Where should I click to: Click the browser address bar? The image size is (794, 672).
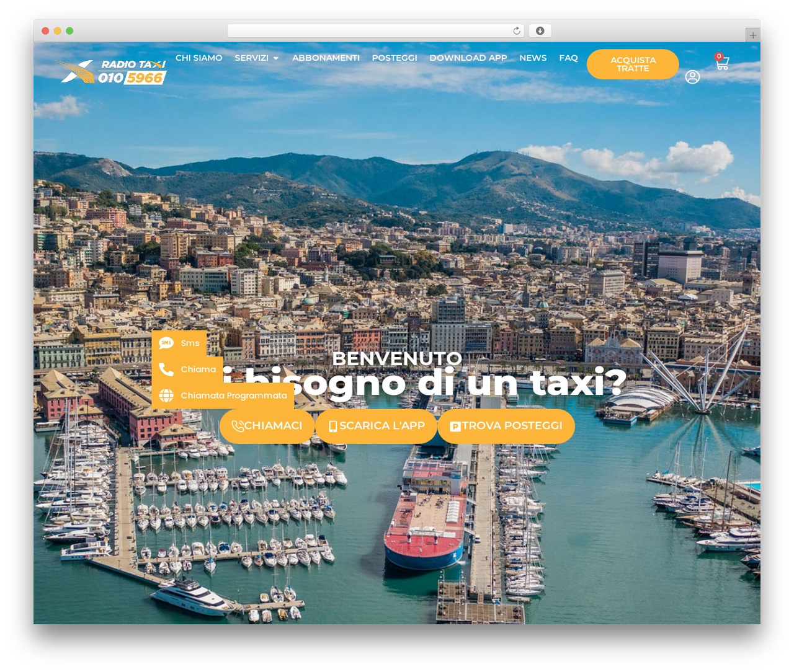pyautogui.click(x=376, y=31)
